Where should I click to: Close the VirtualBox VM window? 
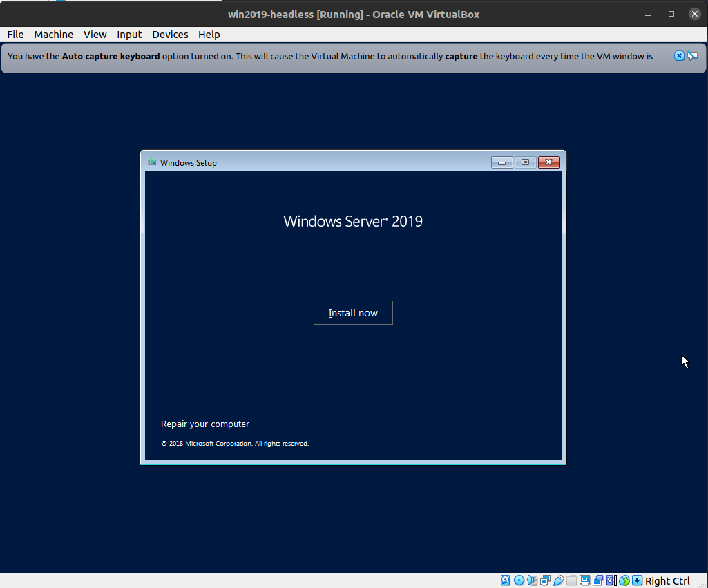click(x=695, y=14)
